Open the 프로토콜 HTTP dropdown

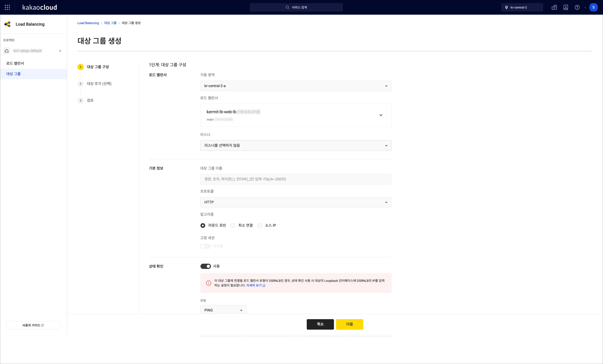[x=296, y=202]
